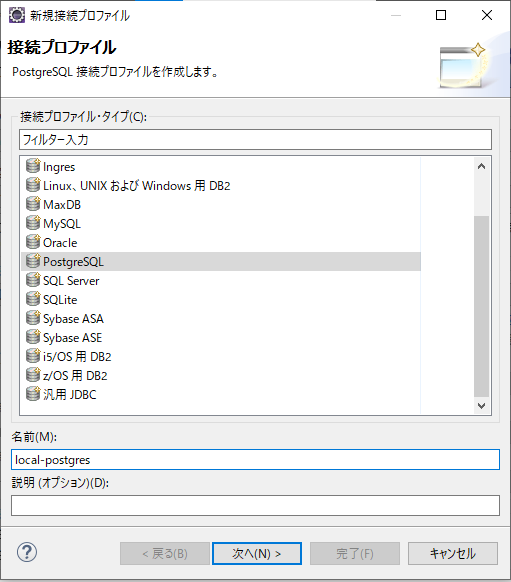Click the profile list scrollbar thumb
The height and width of the screenshot is (582, 511).
[x=481, y=307]
